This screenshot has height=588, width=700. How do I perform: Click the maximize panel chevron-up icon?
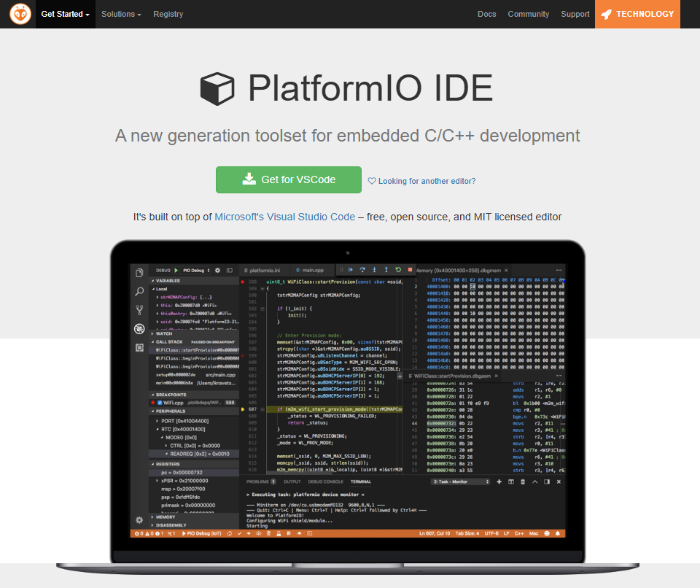click(534, 481)
